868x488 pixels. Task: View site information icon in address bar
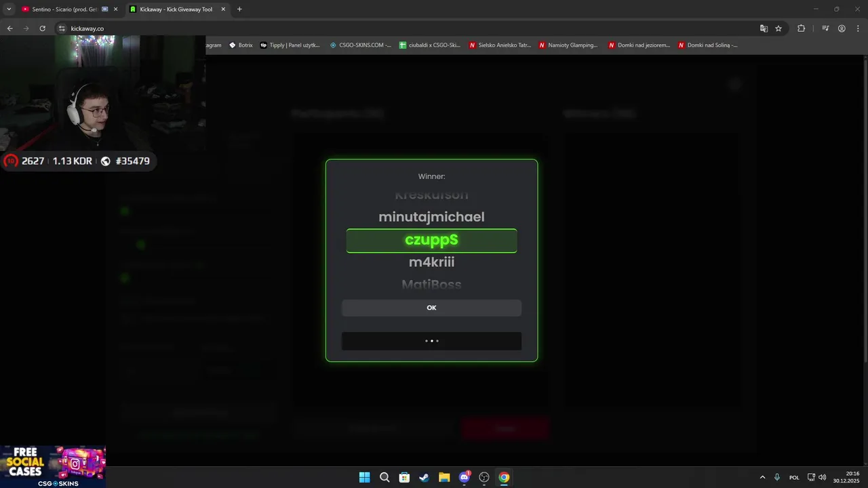tap(62, 28)
